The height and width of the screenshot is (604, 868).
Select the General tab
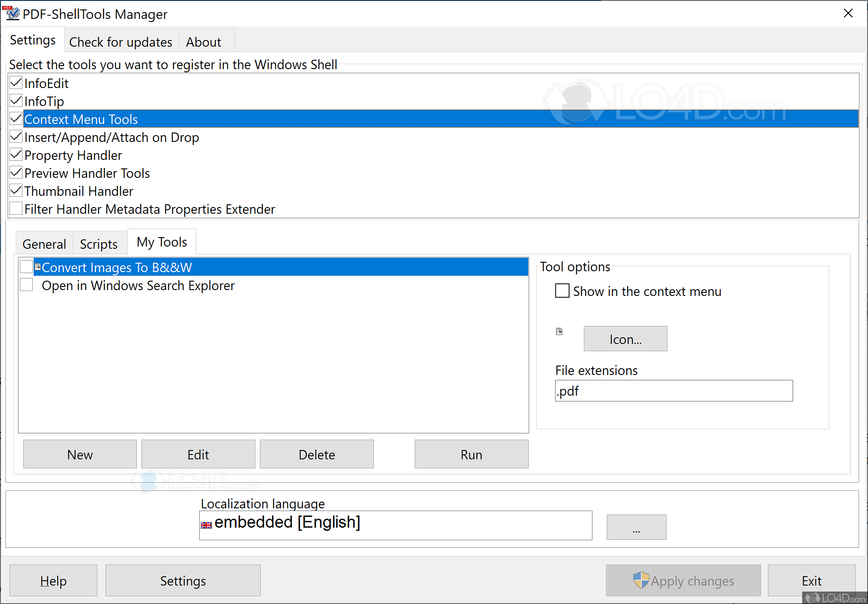coord(44,243)
